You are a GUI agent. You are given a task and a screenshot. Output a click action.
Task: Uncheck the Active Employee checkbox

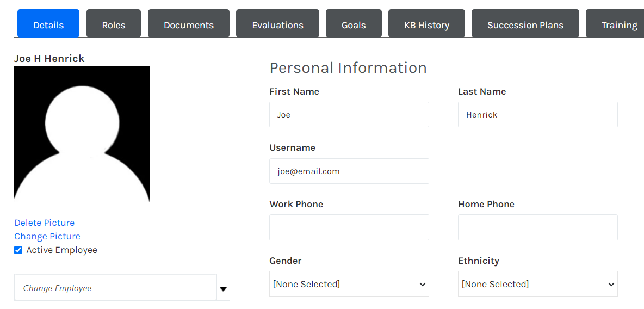click(x=18, y=250)
